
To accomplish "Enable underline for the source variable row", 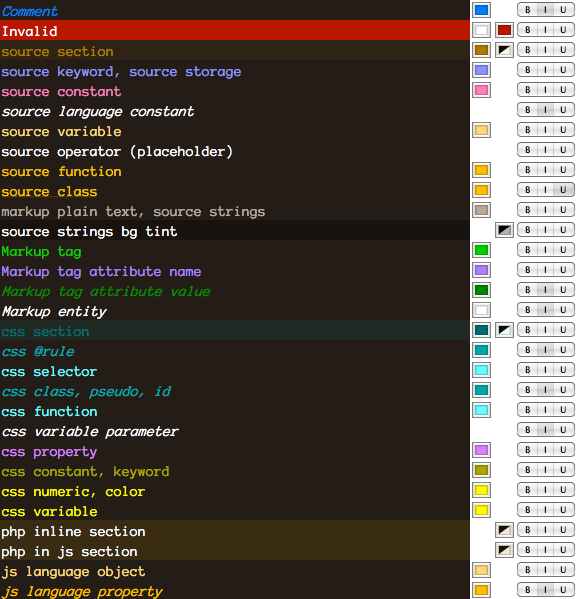I will [564, 130].
